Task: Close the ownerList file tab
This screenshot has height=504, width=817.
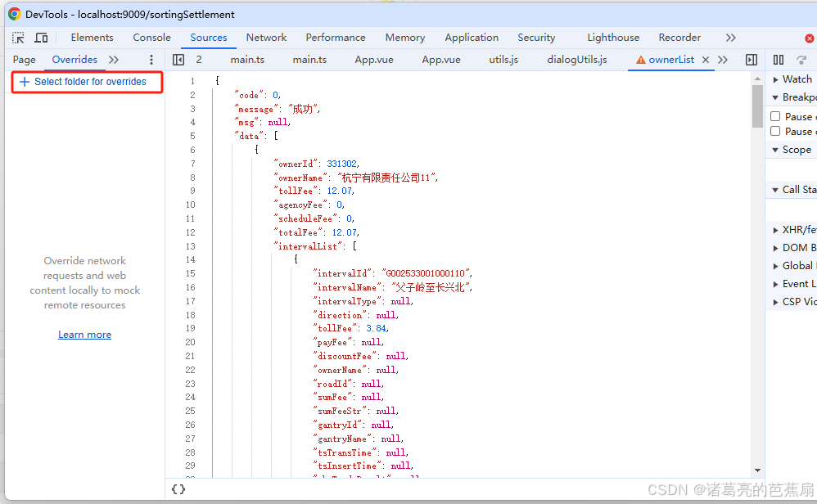Action: coord(706,60)
